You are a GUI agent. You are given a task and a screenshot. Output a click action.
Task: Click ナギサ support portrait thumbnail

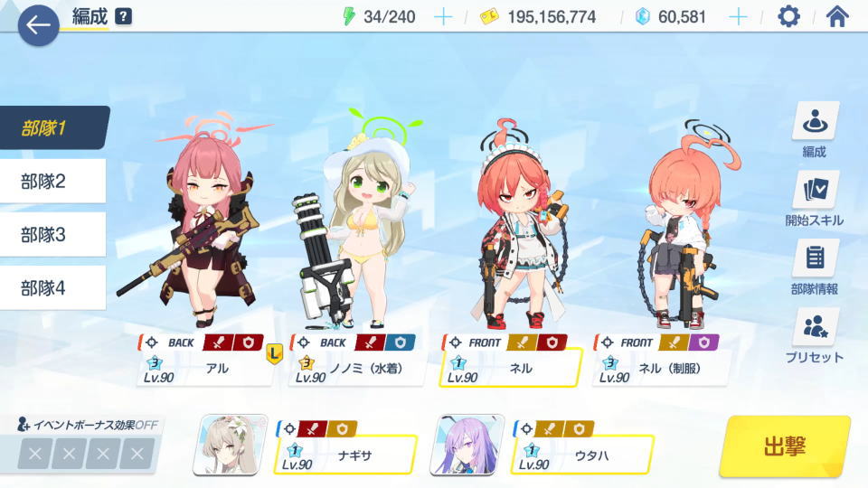(x=230, y=445)
